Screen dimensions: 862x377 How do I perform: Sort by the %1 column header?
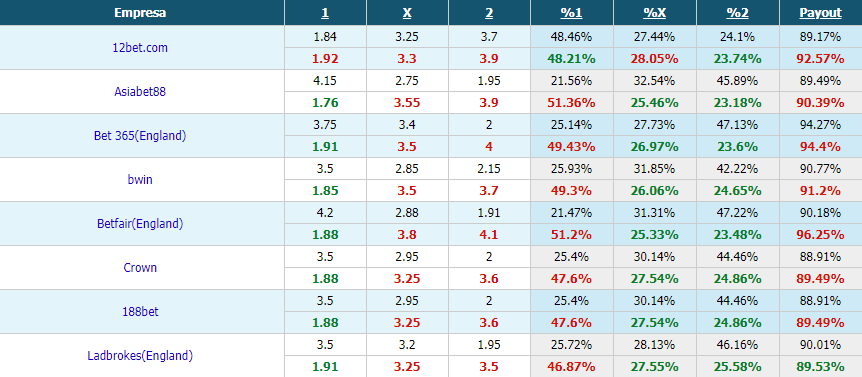[572, 13]
